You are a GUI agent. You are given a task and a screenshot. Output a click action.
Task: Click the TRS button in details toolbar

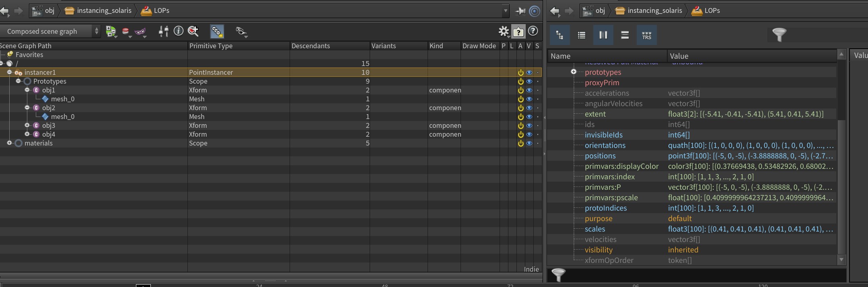pos(646,35)
